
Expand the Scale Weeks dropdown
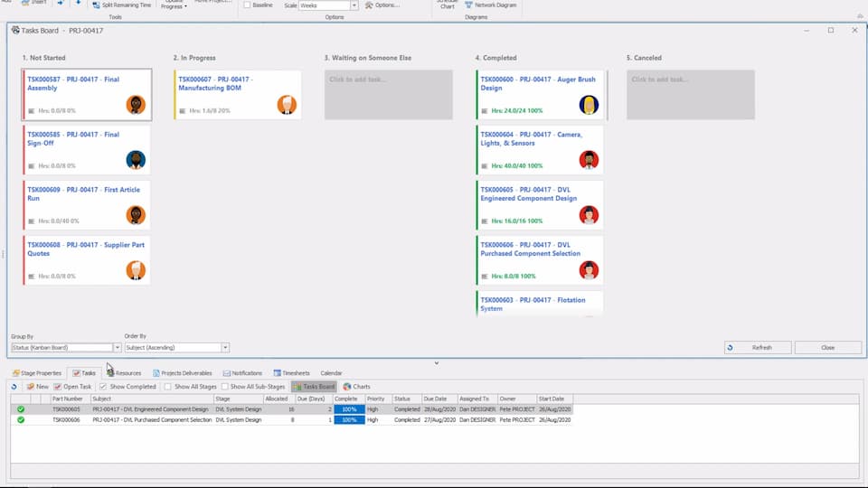354,5
